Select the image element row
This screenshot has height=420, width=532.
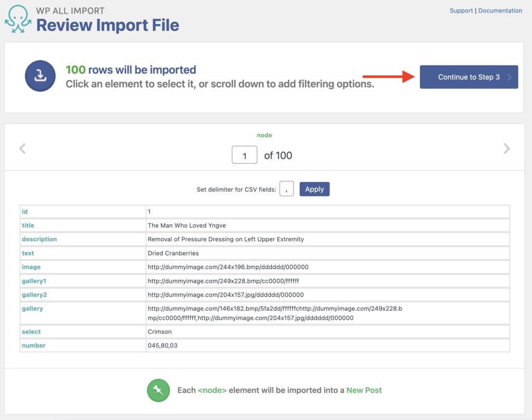click(x=31, y=267)
